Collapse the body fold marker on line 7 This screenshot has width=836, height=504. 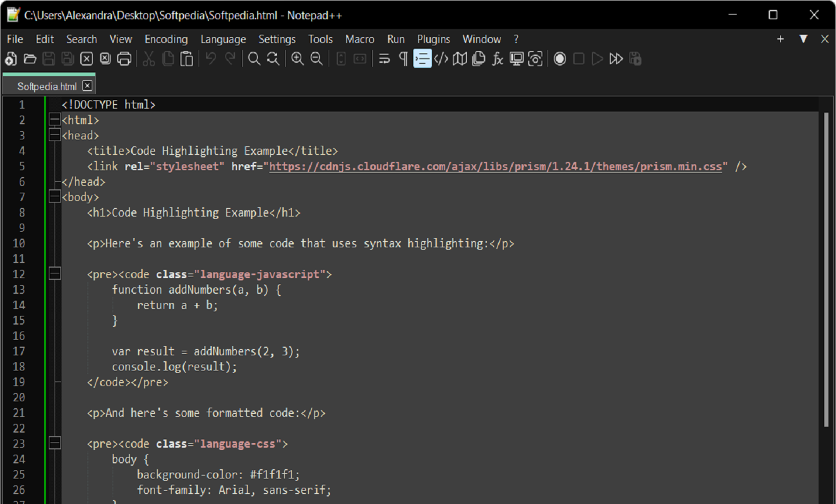55,197
